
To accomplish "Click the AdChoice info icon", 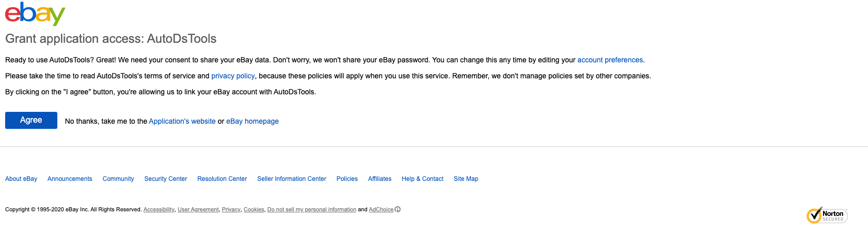I will tap(398, 209).
